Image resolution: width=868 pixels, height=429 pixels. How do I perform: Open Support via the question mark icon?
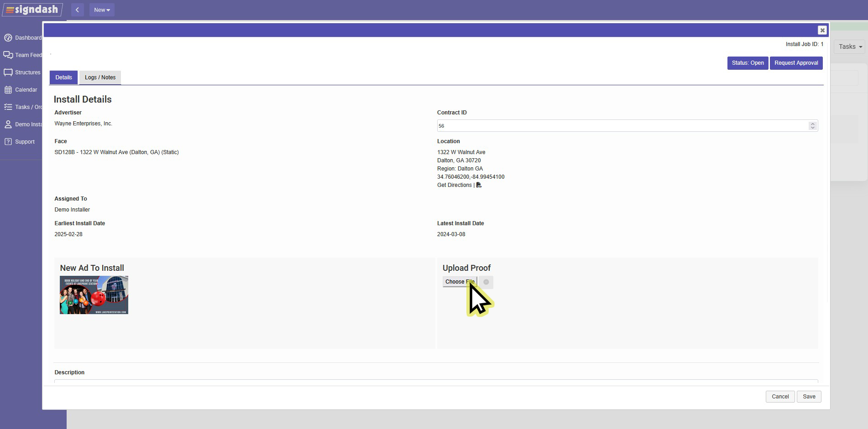coord(8,142)
